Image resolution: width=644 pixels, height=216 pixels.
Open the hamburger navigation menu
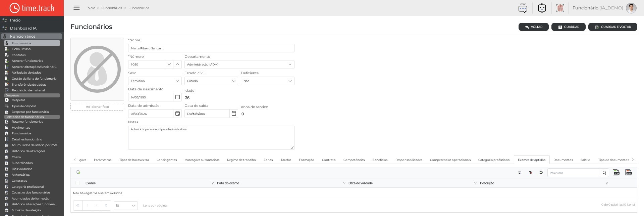(76, 8)
